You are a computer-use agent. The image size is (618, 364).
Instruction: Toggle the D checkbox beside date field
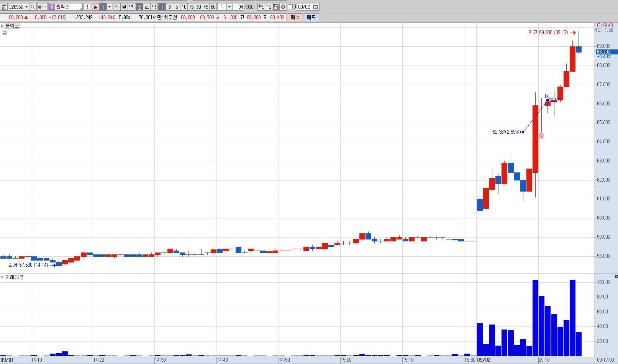290,7
